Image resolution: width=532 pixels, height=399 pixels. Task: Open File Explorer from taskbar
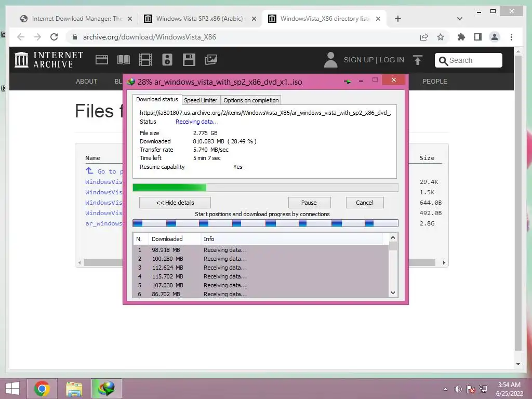(x=74, y=389)
